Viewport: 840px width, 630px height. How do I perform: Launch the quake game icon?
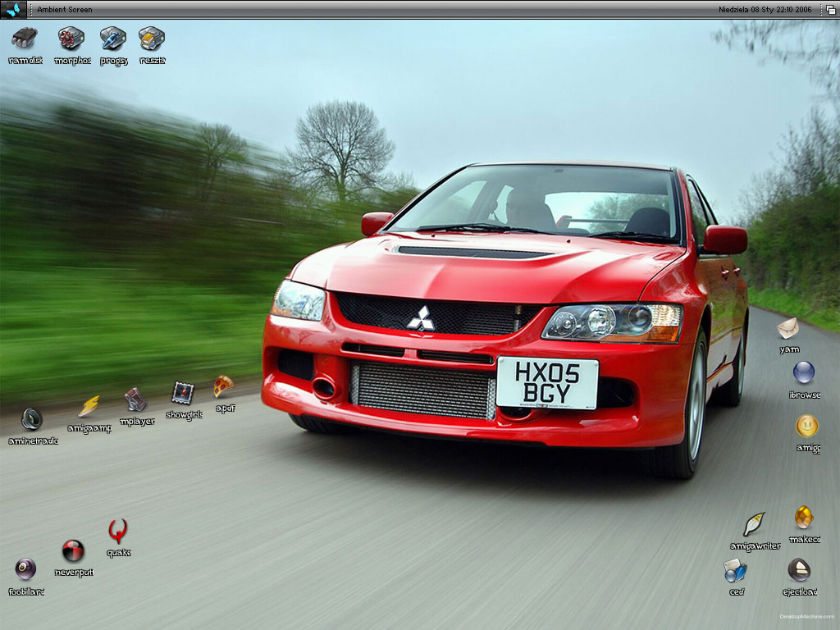click(118, 532)
